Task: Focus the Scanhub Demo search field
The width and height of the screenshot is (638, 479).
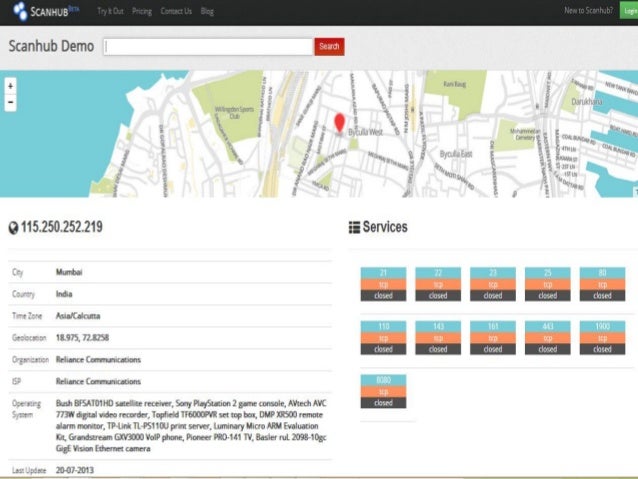Action: (208, 47)
